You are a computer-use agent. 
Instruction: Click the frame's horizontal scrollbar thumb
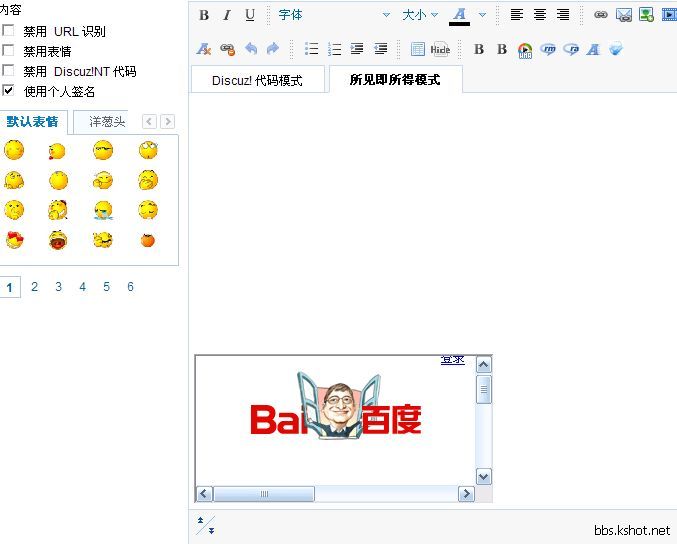(x=264, y=493)
